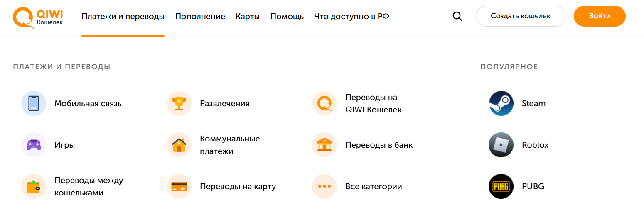The height and width of the screenshot is (222, 644).
Task: Click the Переводы в банк building icon
Action: tap(324, 145)
